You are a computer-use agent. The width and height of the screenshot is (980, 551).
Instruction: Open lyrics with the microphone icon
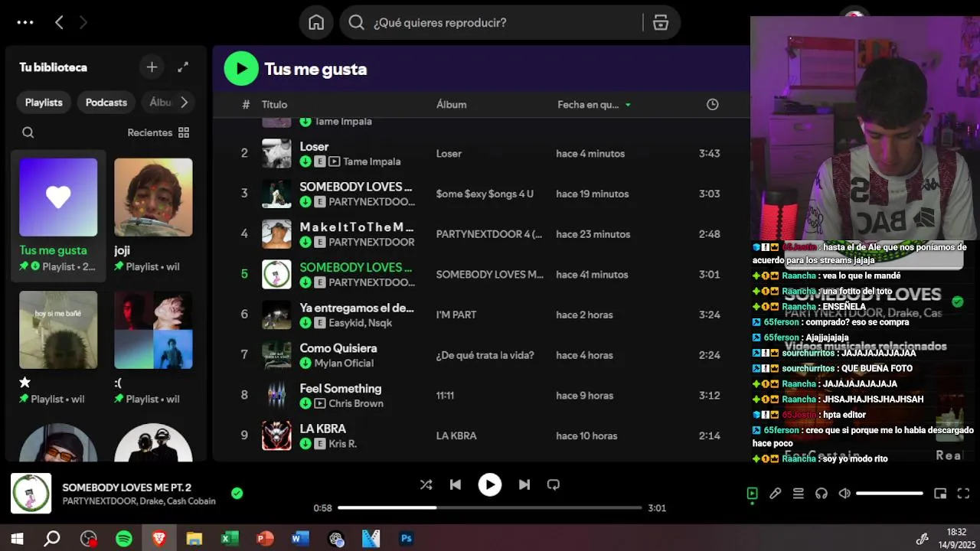pyautogui.click(x=775, y=494)
